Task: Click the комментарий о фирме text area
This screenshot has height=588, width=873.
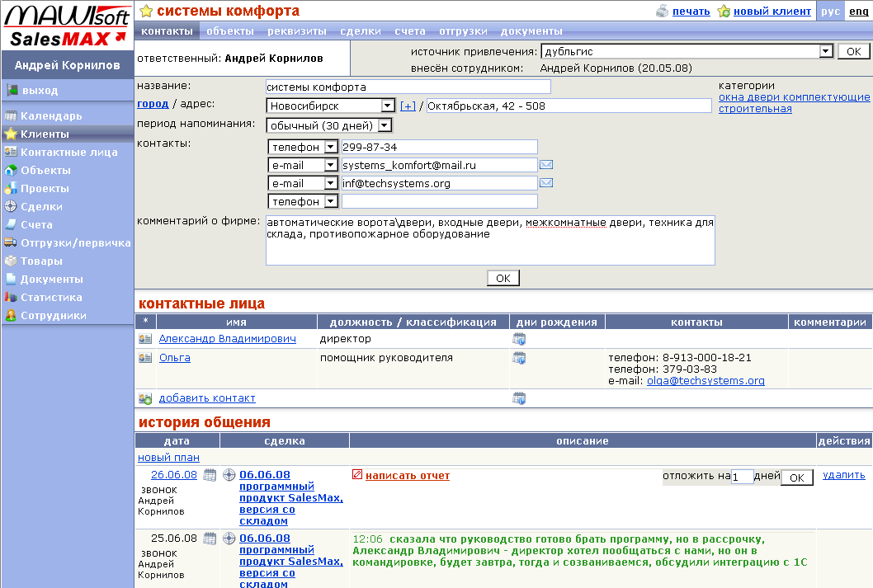Action: coord(490,240)
